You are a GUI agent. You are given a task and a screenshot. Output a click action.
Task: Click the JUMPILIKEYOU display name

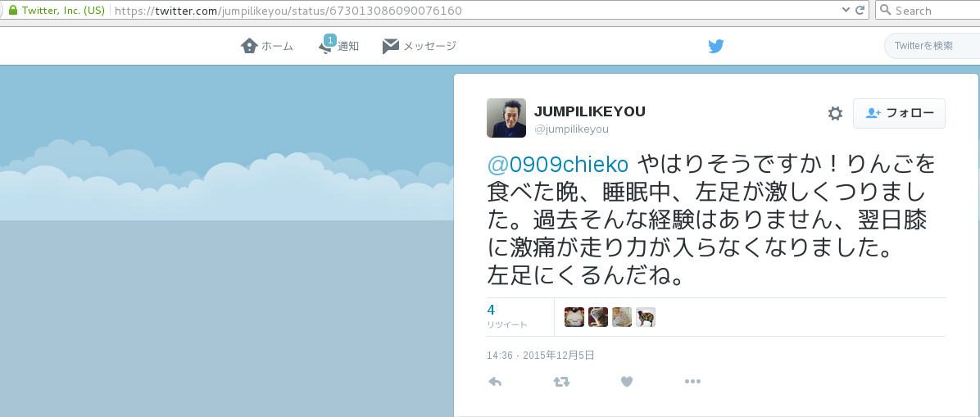(589, 111)
